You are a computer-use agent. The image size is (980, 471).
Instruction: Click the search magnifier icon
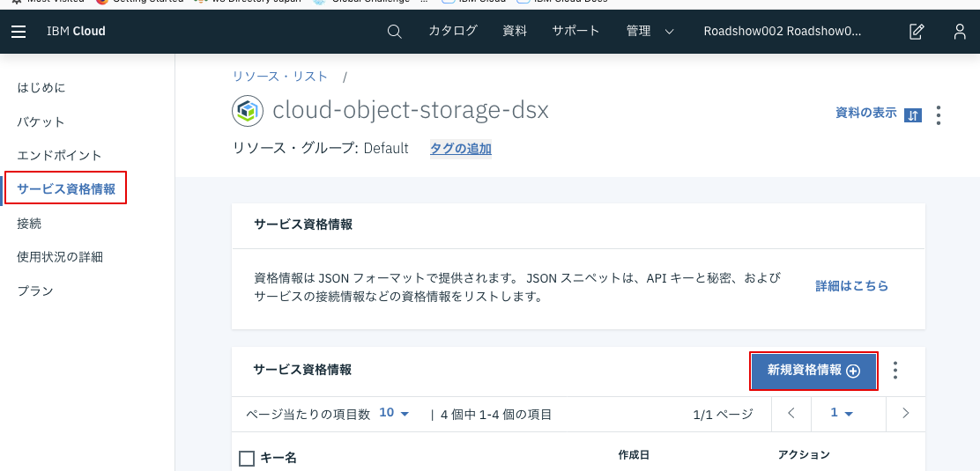click(394, 31)
